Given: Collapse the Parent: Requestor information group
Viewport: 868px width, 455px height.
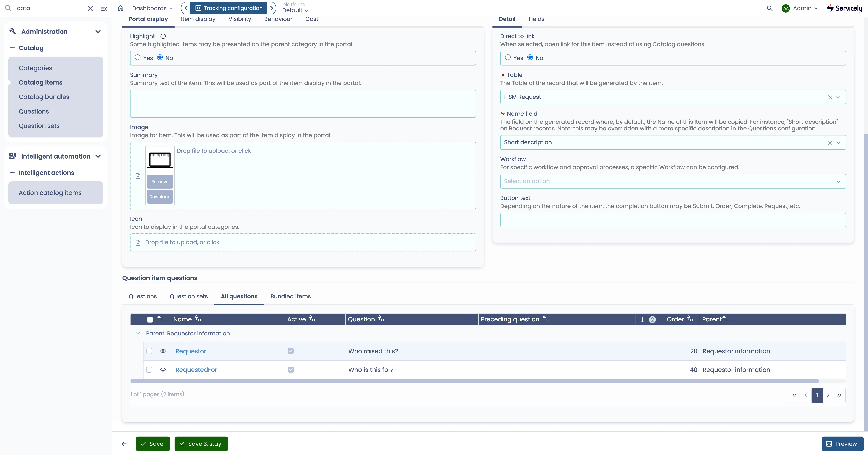Looking at the screenshot, I should pyautogui.click(x=137, y=333).
